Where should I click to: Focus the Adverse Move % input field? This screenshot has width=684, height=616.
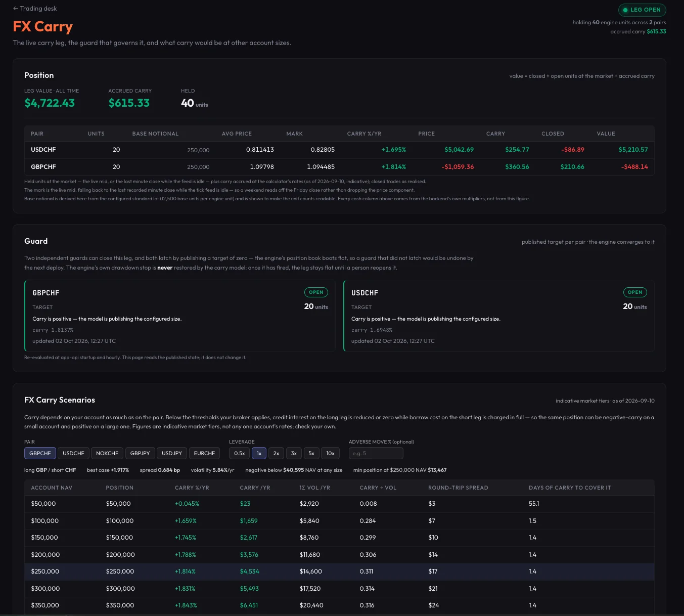376,453
